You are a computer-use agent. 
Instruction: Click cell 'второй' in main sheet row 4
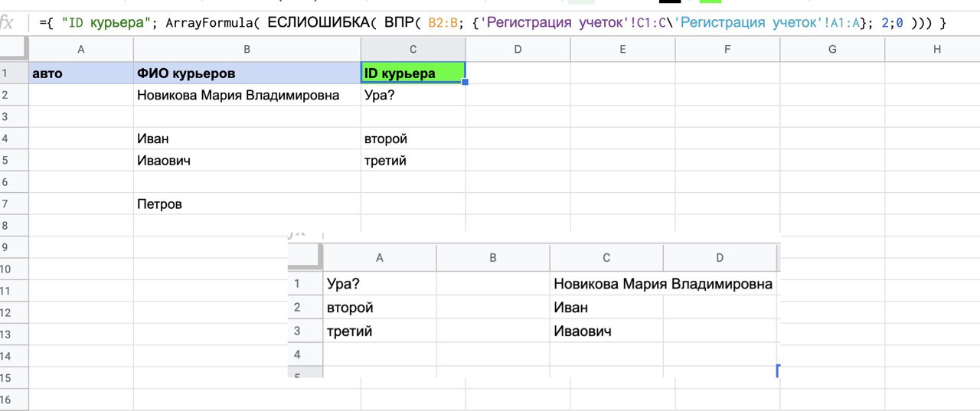413,139
